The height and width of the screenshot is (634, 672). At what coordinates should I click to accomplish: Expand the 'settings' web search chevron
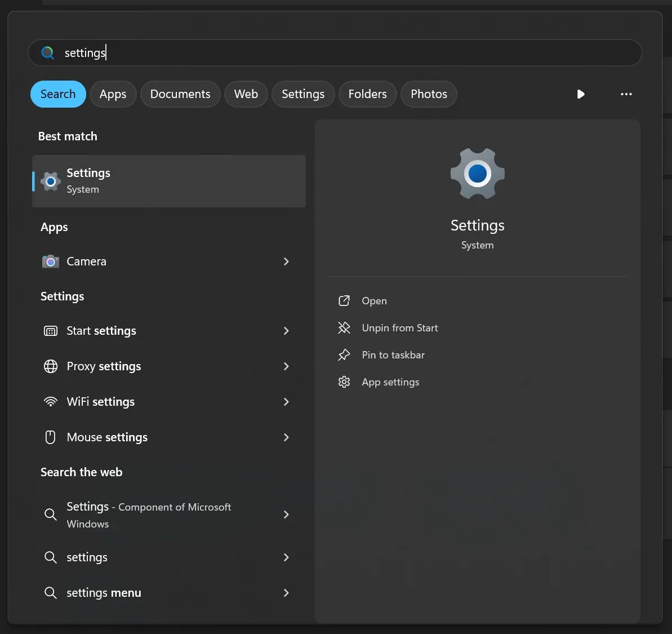(x=286, y=557)
